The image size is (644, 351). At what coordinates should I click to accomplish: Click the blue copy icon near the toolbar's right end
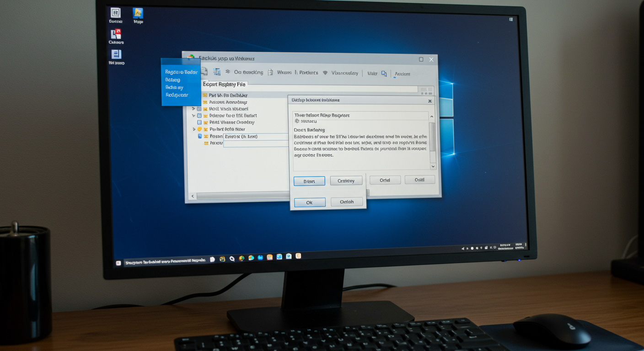tap(384, 73)
